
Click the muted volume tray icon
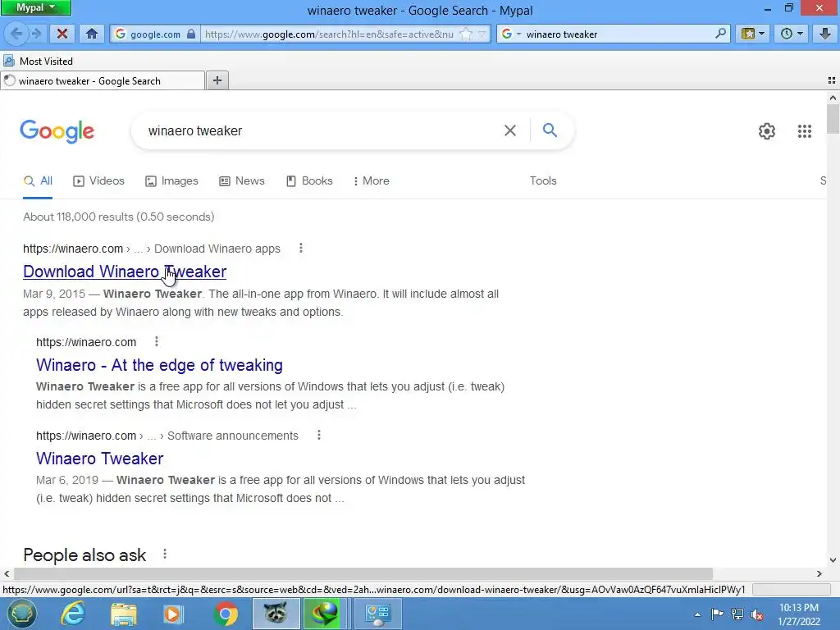tap(757, 614)
